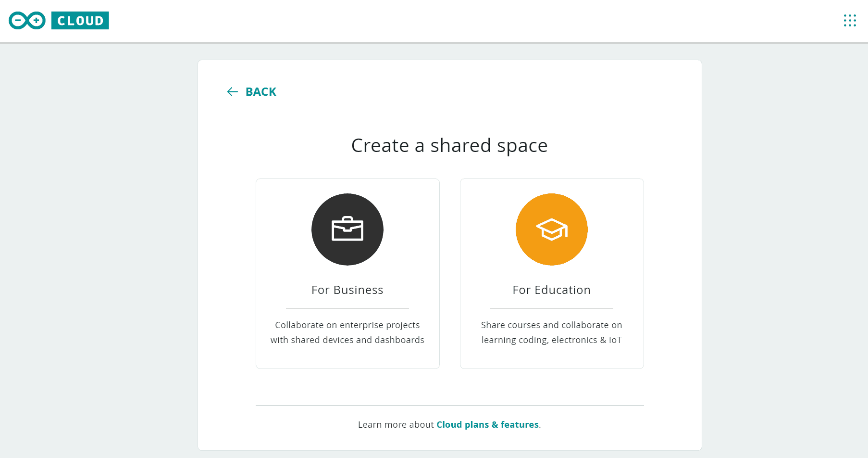This screenshot has width=868, height=458.
Task: Click the 'learning coding, electronics & IoT' line
Action: (x=551, y=340)
